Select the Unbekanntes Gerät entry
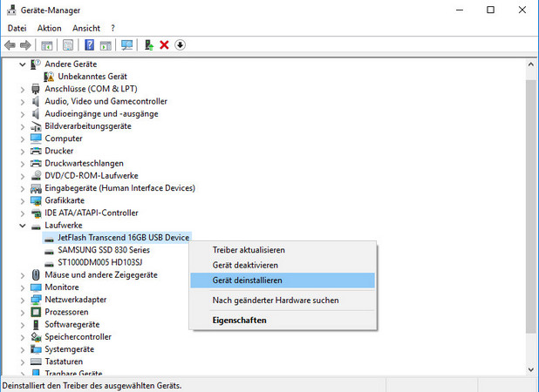 (x=92, y=76)
